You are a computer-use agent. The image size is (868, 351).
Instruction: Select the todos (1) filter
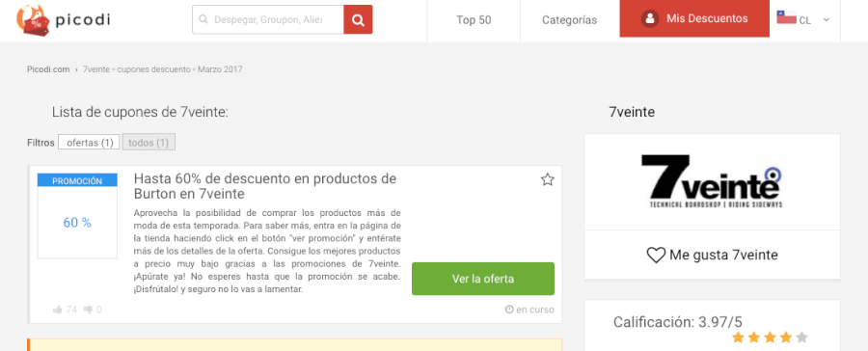point(149,143)
